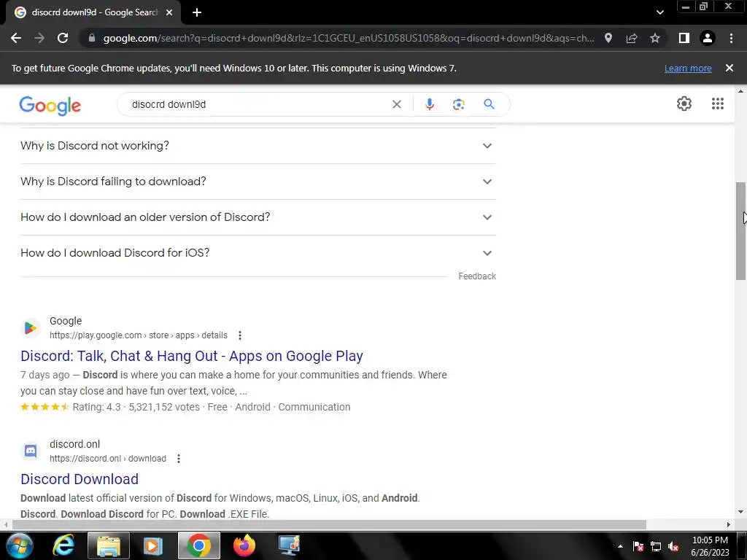Viewport: 747px width, 560px height.
Task: Switch to Chrome in taskbar
Action: 198,545
